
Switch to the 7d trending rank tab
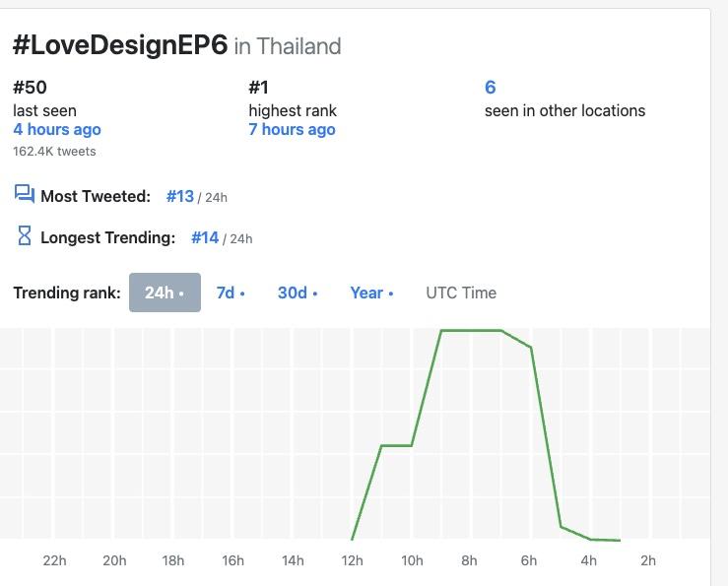230,293
